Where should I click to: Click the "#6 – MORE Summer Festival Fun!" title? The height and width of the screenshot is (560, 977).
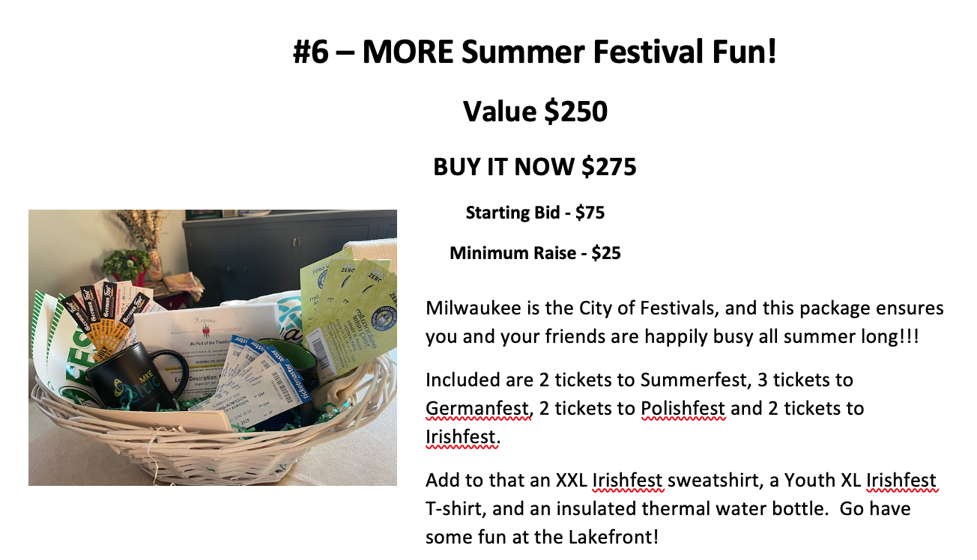coord(535,54)
